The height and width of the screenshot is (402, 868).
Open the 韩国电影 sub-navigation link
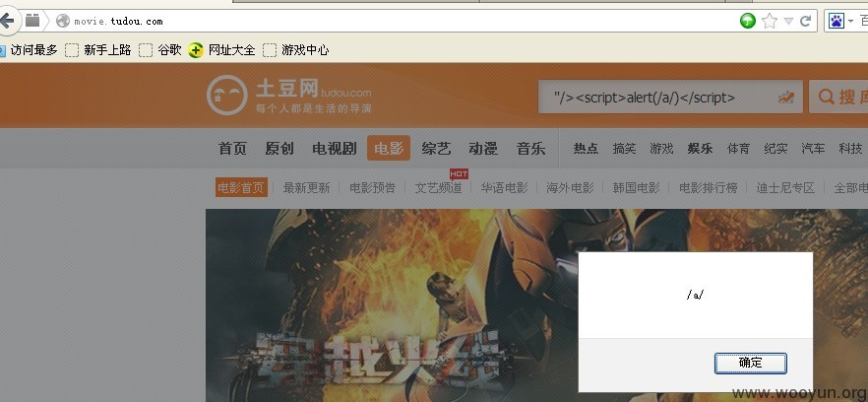point(637,188)
